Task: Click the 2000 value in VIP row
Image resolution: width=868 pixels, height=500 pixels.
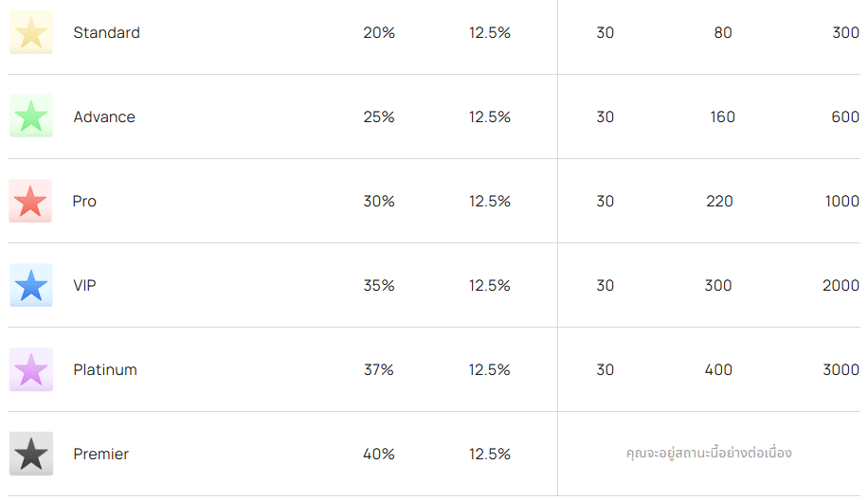Action: [841, 285]
